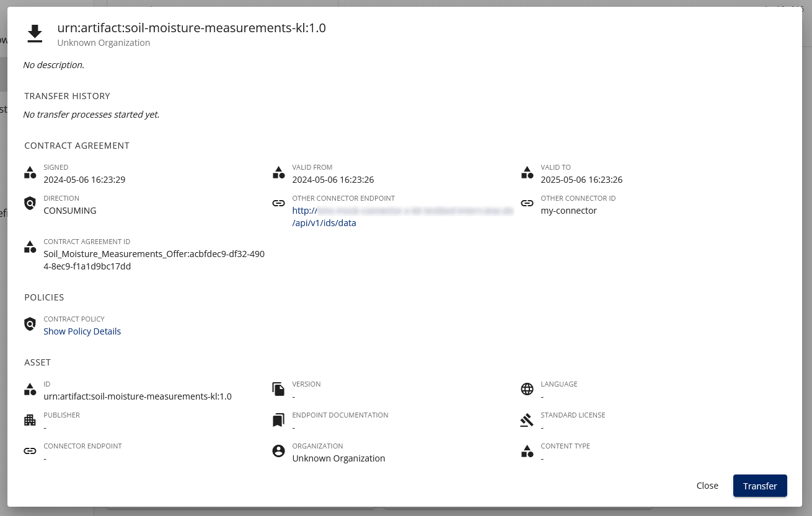Click the shapes icon next to Signed

click(x=30, y=173)
